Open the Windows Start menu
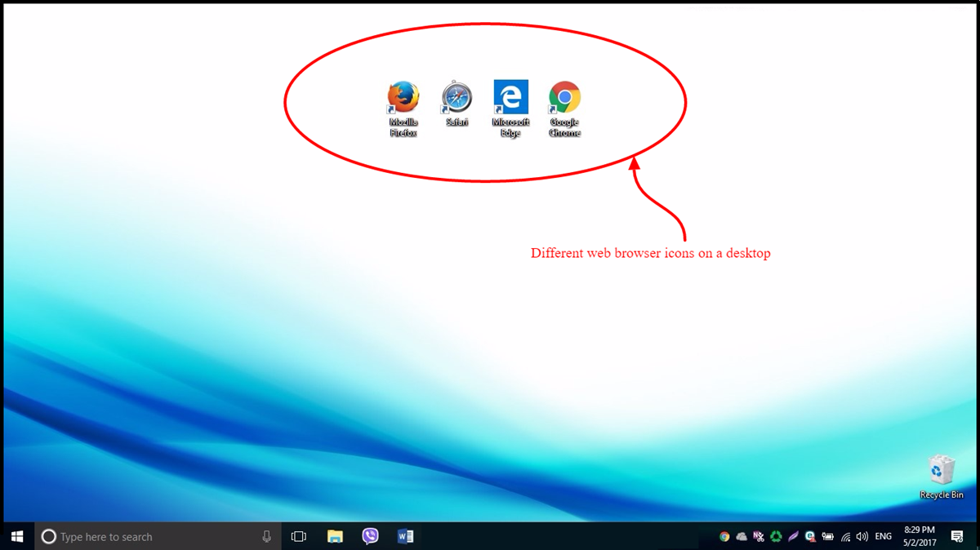The image size is (980, 550). (x=17, y=536)
